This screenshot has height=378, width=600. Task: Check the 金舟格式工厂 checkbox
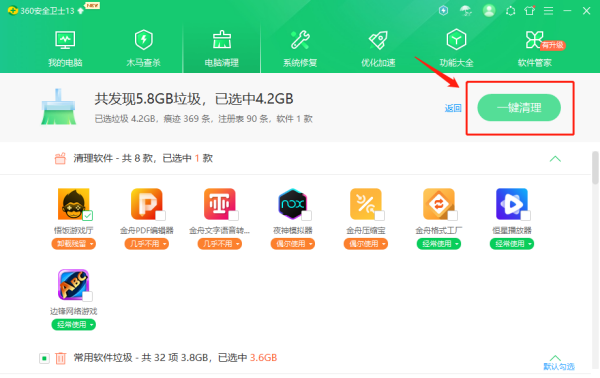[453, 216]
